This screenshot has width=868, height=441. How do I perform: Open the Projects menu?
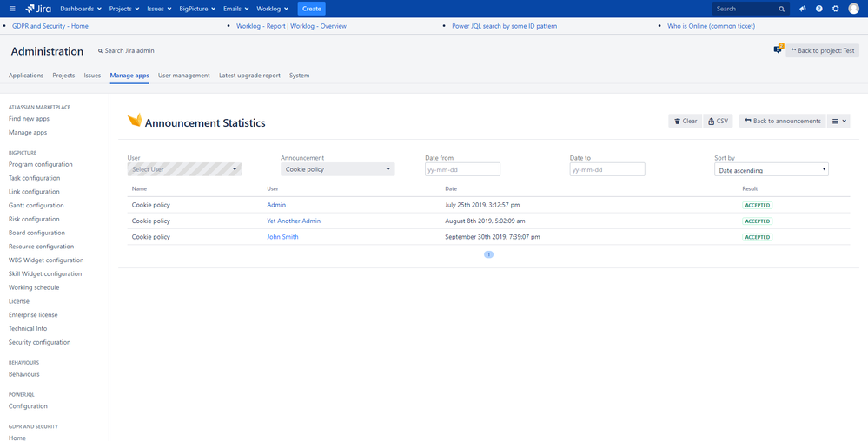(124, 9)
